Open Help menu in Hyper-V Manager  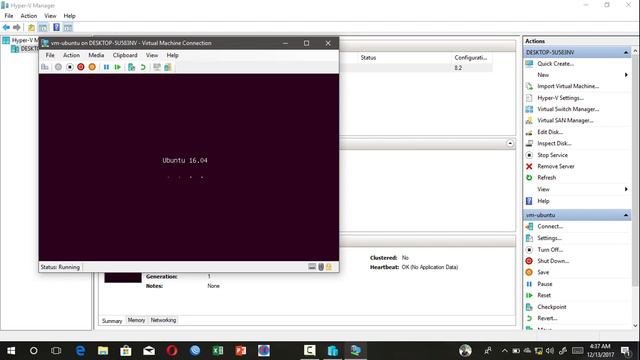coord(69,16)
